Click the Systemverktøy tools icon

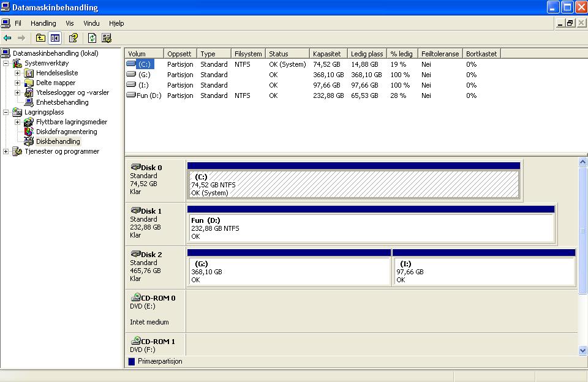[x=17, y=63]
